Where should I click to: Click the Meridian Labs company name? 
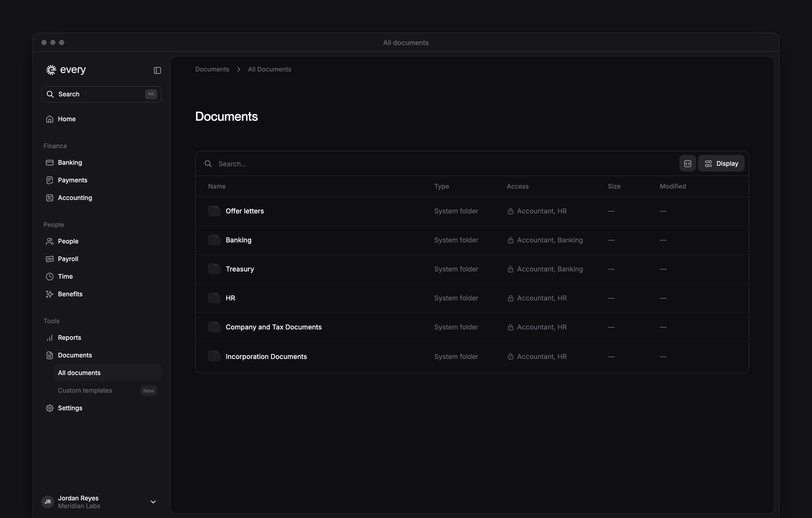tap(79, 506)
